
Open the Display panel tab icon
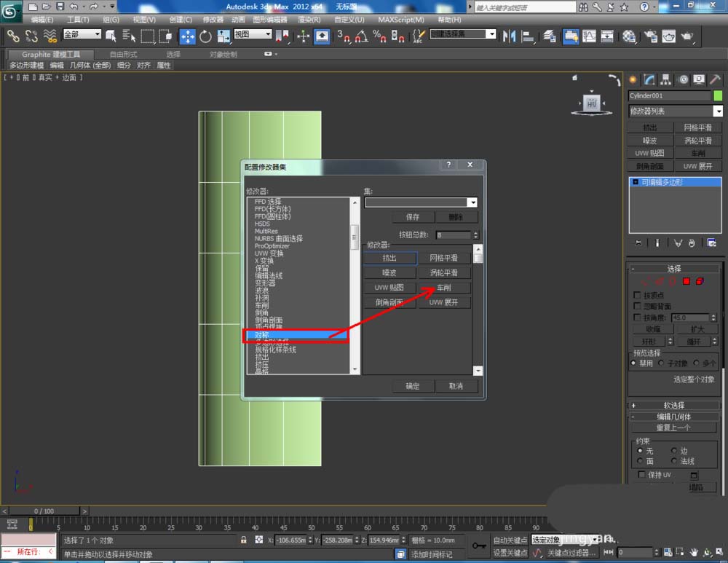(699, 80)
